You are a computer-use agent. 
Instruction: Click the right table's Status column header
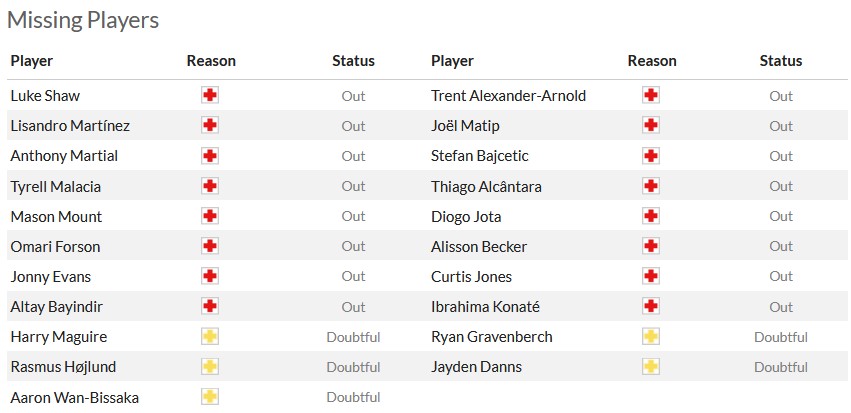tap(781, 61)
